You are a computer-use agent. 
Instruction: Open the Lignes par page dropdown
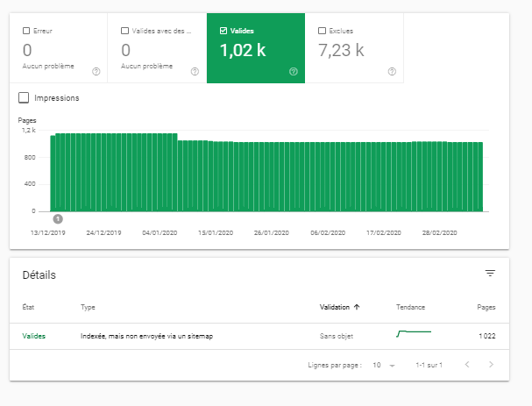(x=382, y=364)
